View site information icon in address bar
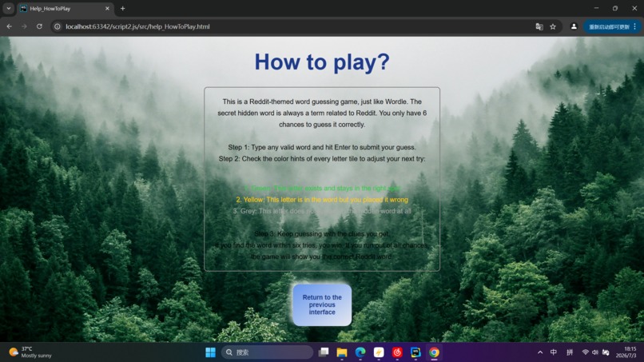Viewport: 644px width, 362px height. coord(58,26)
